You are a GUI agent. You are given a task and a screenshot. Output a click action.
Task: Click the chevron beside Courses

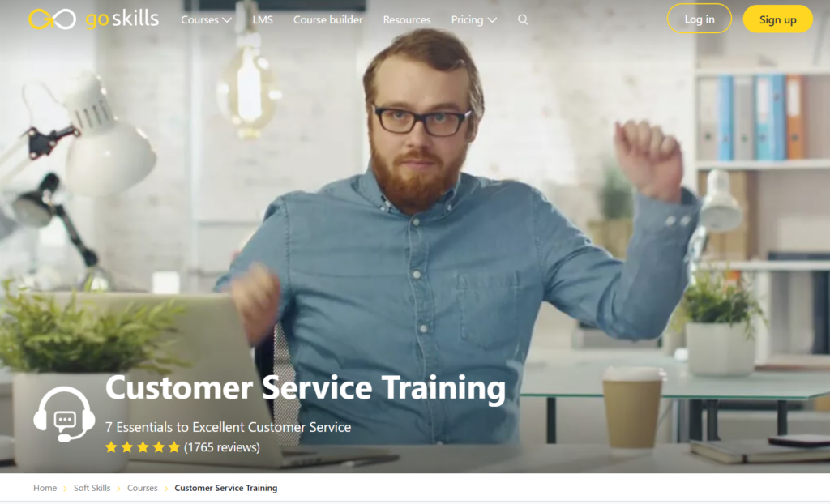tap(227, 20)
